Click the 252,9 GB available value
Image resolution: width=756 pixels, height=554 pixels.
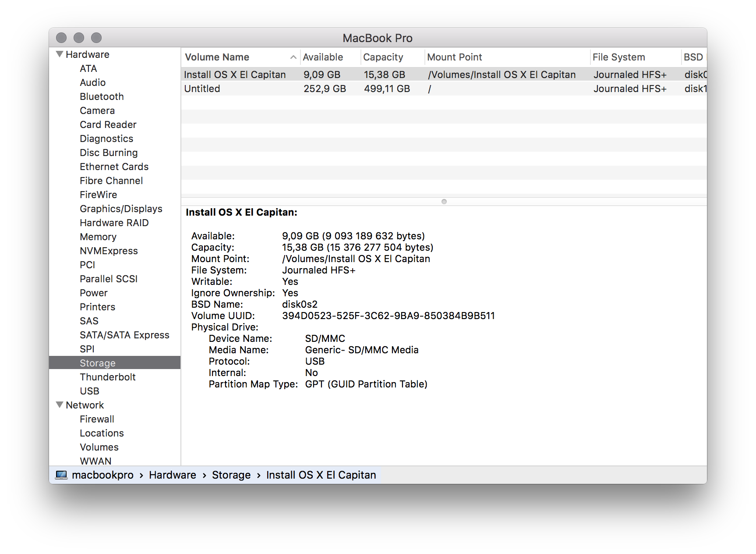(x=325, y=89)
